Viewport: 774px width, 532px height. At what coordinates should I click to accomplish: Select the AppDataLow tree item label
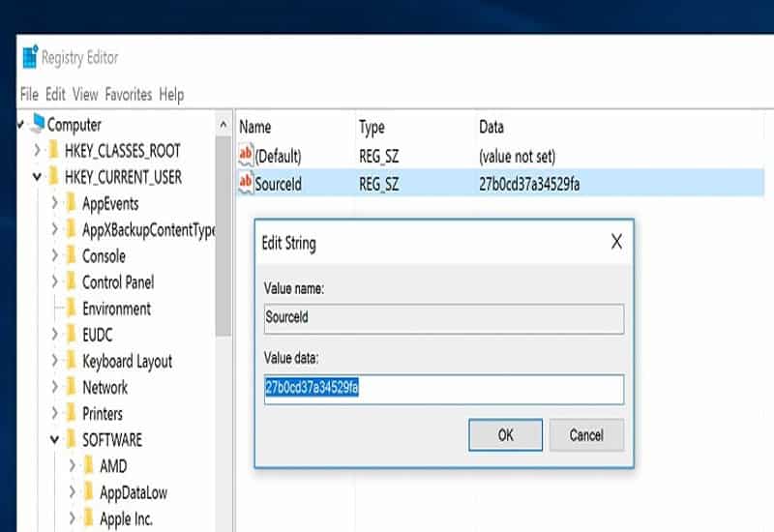click(x=134, y=492)
